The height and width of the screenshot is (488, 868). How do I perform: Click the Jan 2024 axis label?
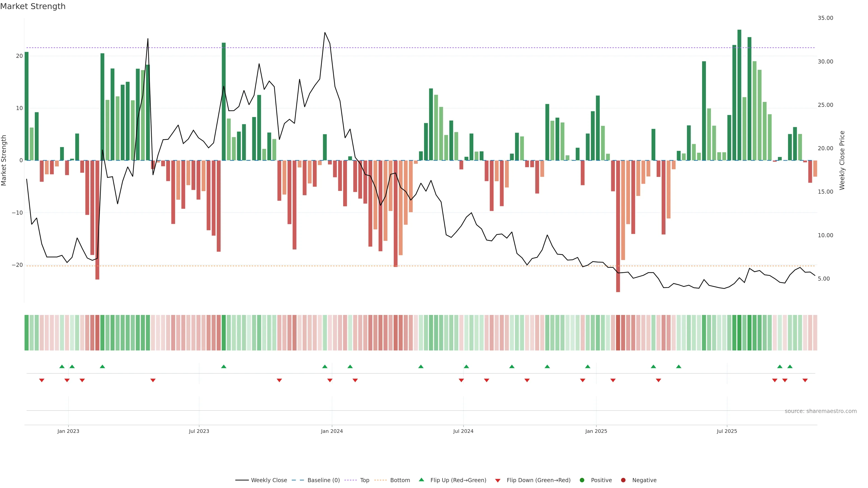(x=332, y=431)
